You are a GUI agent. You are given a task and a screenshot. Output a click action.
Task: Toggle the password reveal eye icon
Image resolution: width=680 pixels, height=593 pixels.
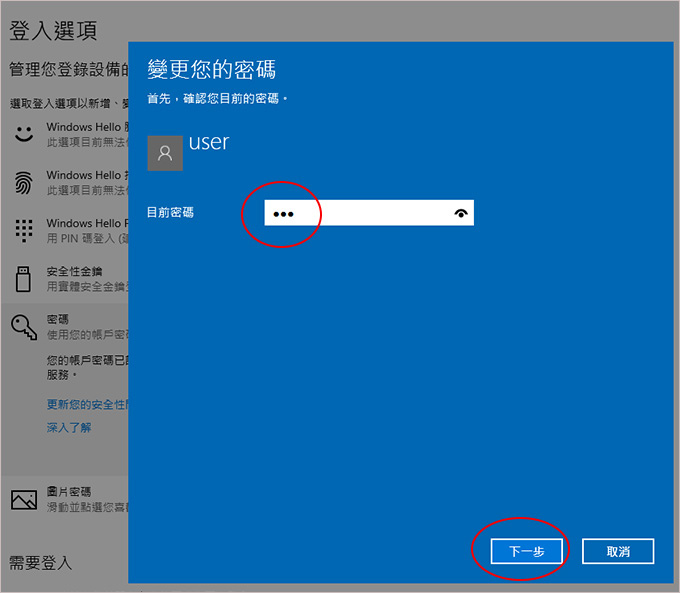461,213
